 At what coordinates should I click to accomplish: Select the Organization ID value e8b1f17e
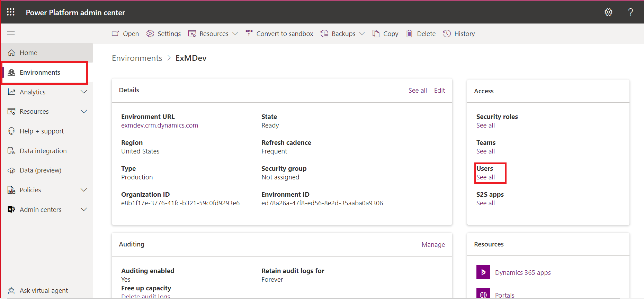point(180,203)
